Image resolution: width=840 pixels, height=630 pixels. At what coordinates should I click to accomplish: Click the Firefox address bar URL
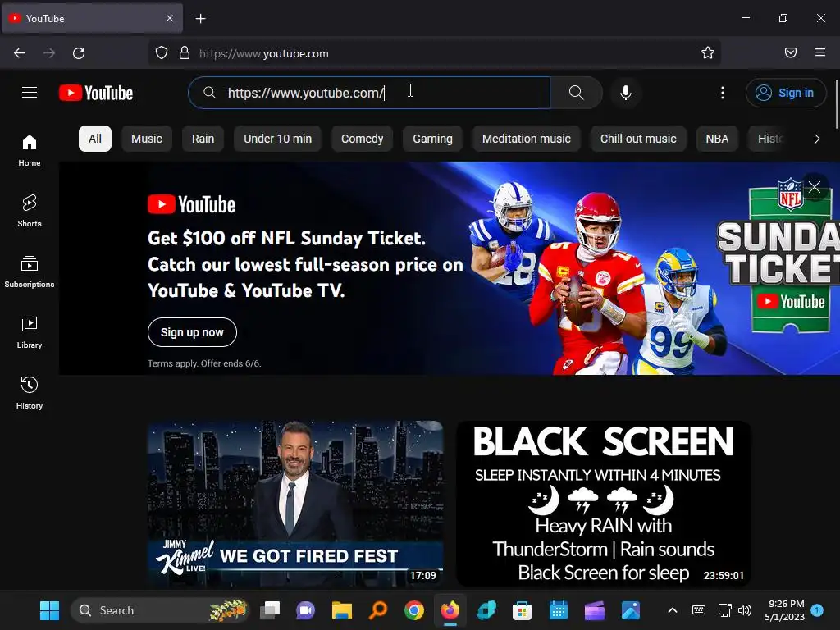coord(263,53)
